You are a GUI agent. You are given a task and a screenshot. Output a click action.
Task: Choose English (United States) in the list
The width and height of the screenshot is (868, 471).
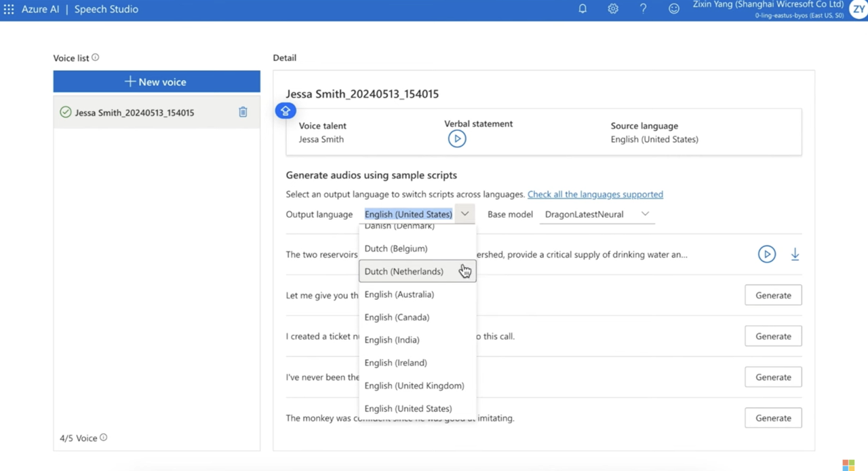coord(418,409)
